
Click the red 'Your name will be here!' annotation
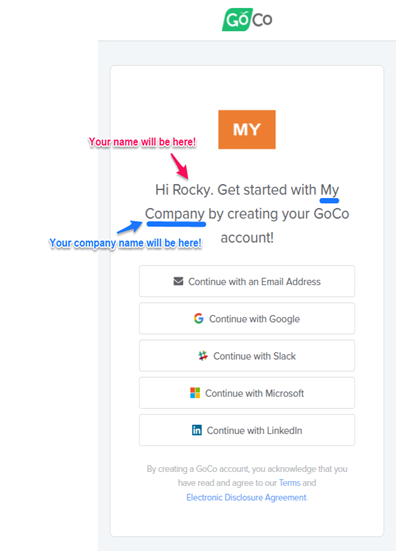point(142,142)
